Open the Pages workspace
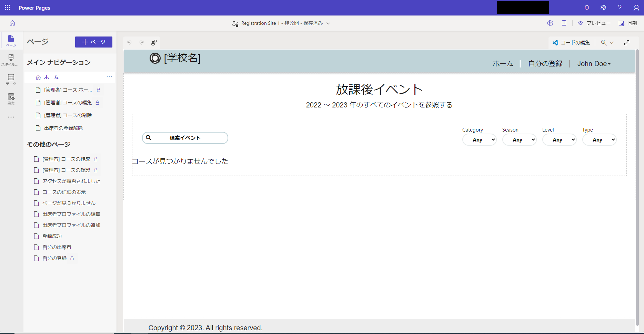 11,41
